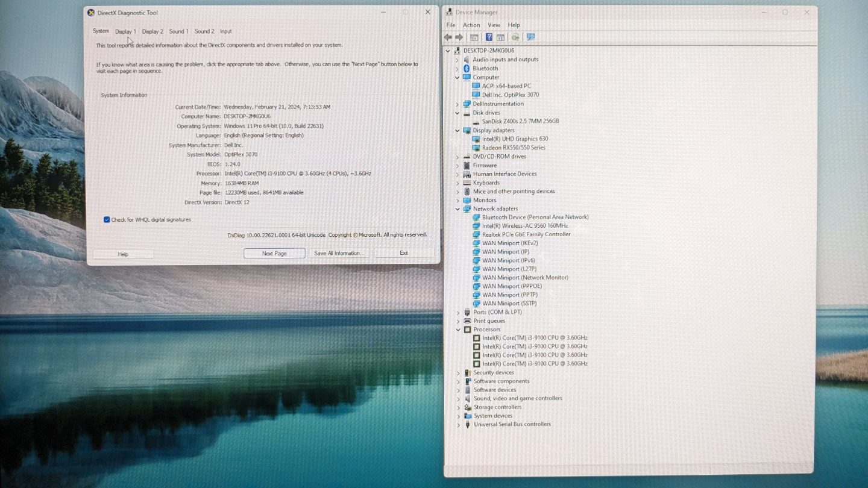Open the File menu in Device Manager
The image size is (868, 488).
pyautogui.click(x=451, y=25)
